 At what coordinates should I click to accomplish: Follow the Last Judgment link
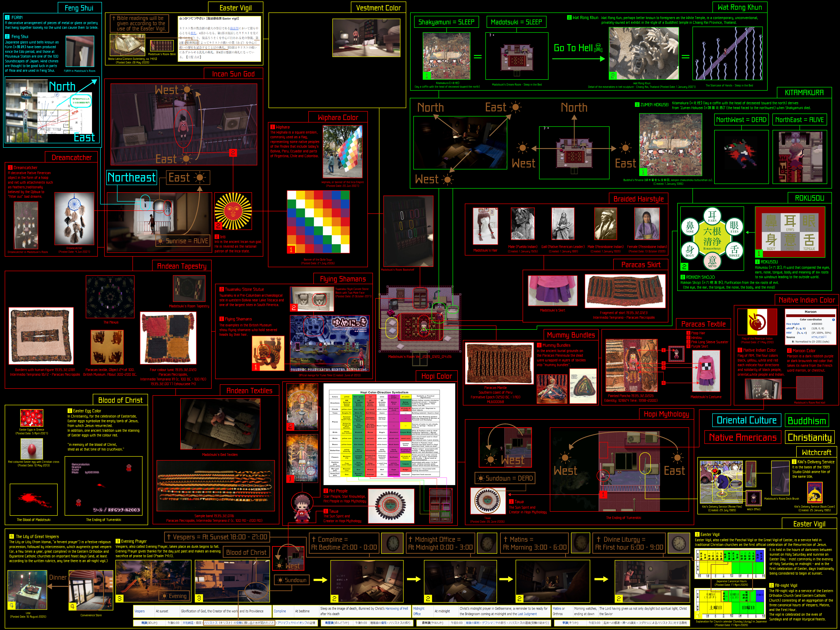click(x=527, y=614)
